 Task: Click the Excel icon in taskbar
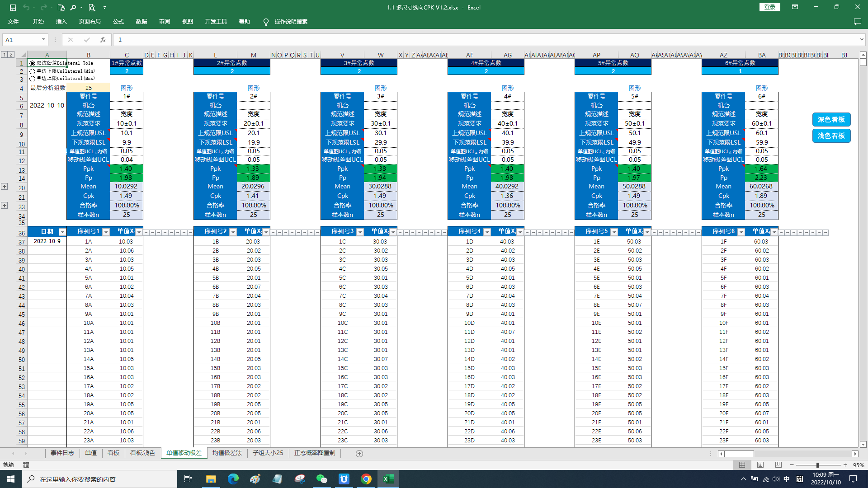pos(388,479)
